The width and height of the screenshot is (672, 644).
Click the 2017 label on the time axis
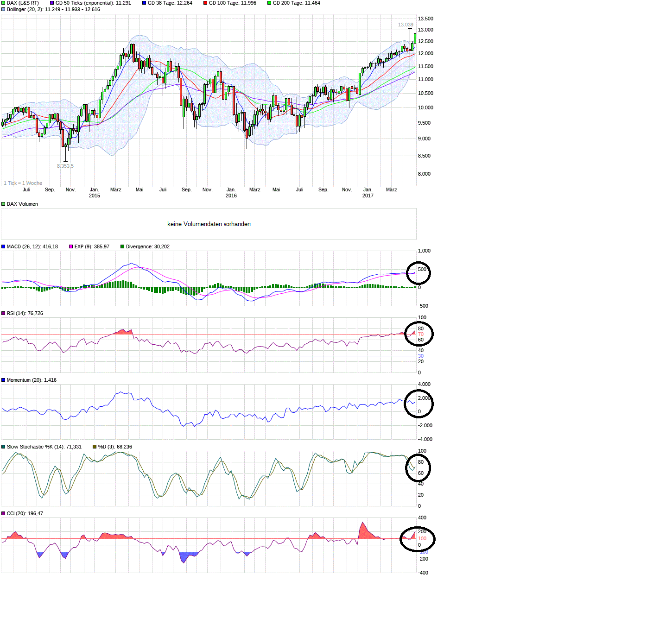pyautogui.click(x=368, y=196)
